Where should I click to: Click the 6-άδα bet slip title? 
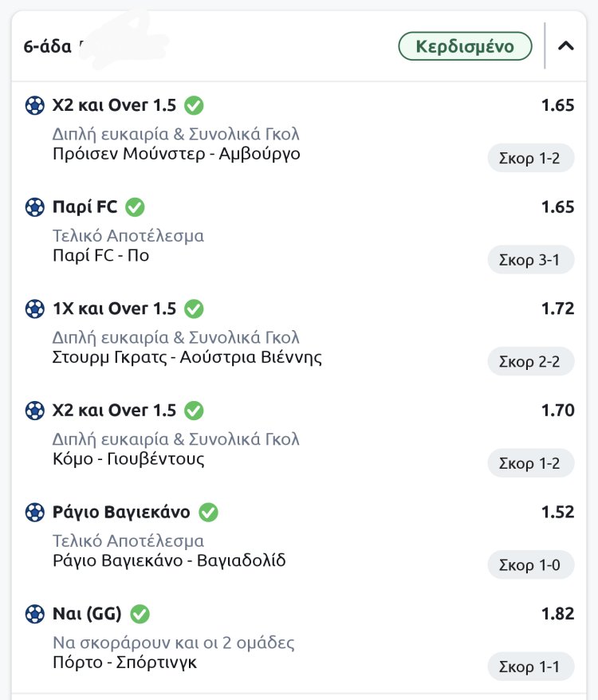click(x=48, y=45)
